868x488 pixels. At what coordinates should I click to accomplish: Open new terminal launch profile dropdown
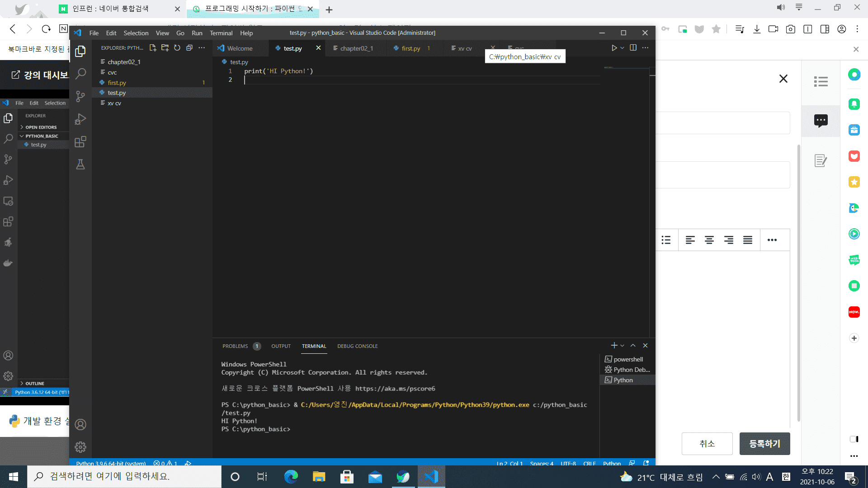pyautogui.click(x=623, y=346)
